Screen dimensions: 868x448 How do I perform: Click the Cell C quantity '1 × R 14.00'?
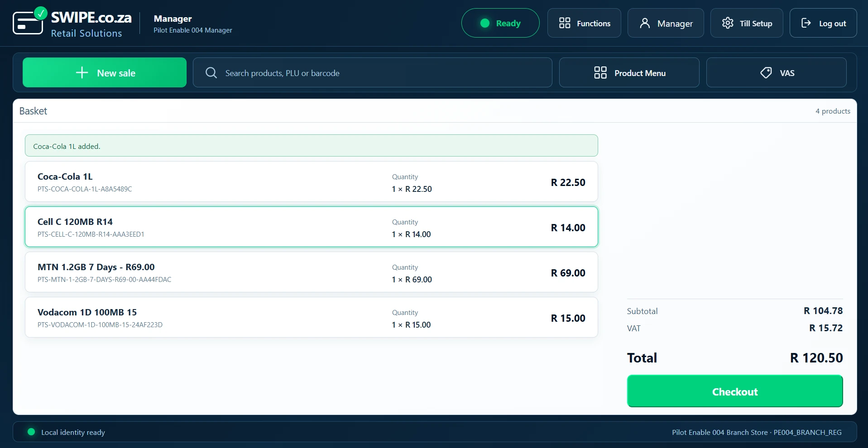coord(412,234)
